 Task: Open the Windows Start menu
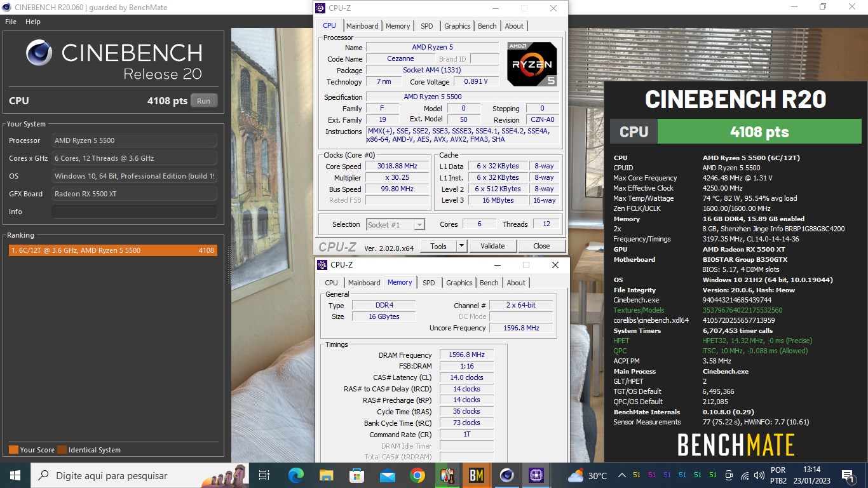(15, 475)
